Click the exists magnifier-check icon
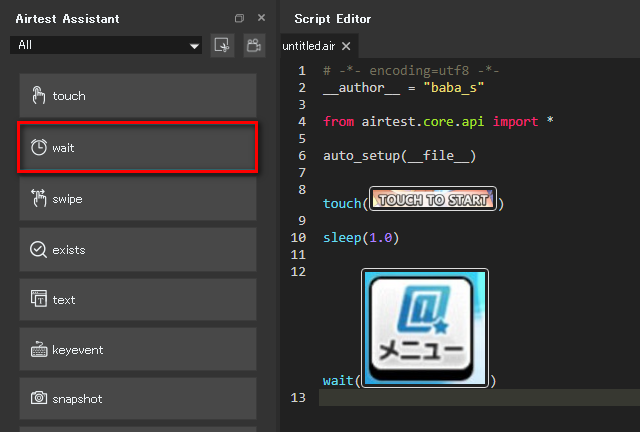Screen dimensions: 640x432 coord(38,249)
